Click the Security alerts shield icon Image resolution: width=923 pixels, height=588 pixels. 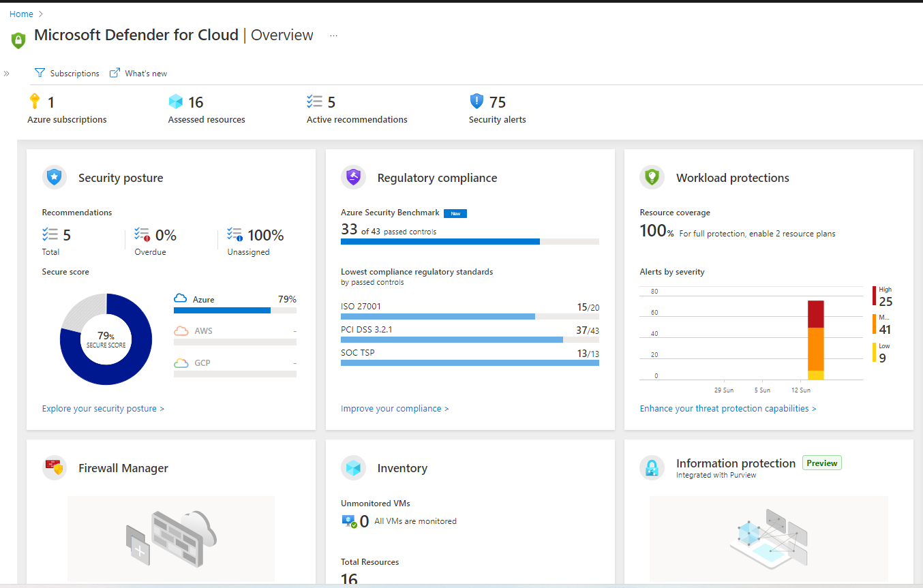pos(477,102)
